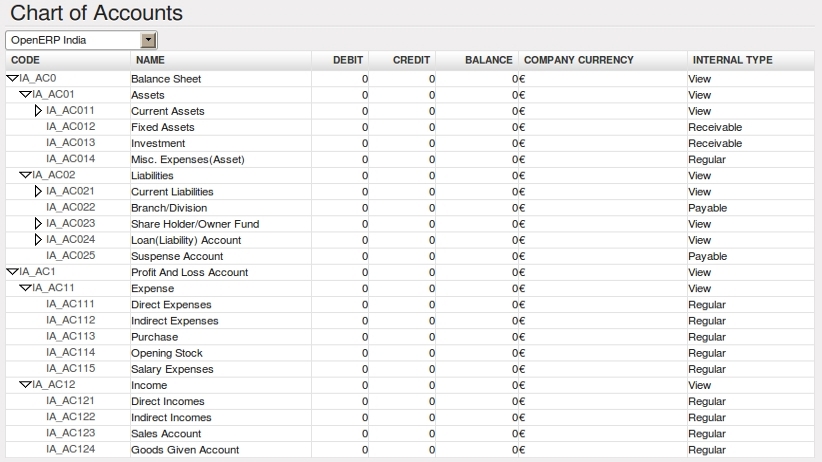Collapse the IA_AC1 Profit And Loss node
822x462 pixels.
click(12, 272)
